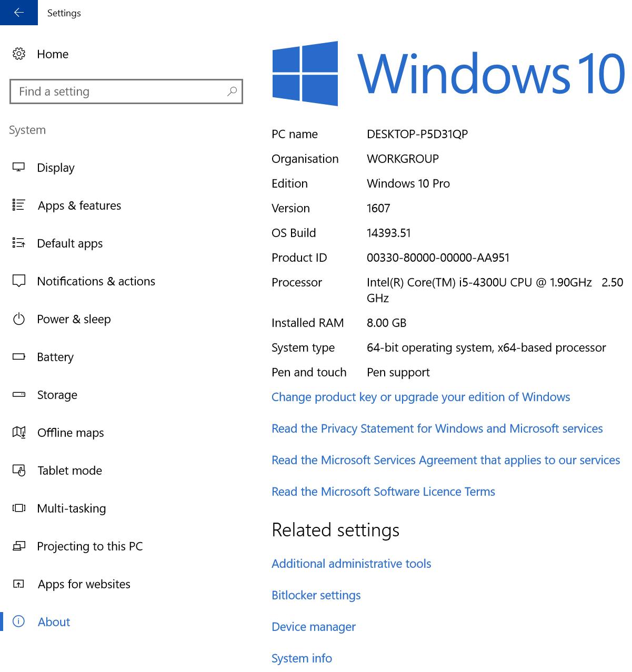Click the WORKGROUP organisation value

coord(403,159)
